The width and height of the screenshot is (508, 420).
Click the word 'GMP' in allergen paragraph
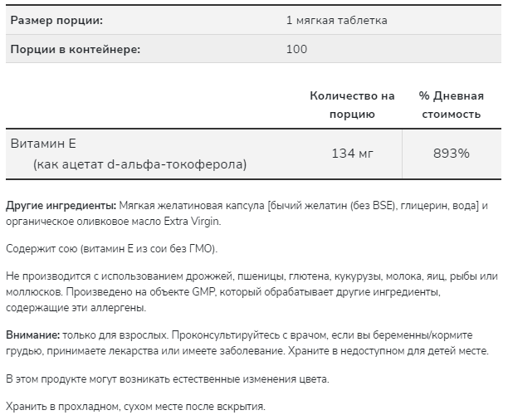coord(204,291)
